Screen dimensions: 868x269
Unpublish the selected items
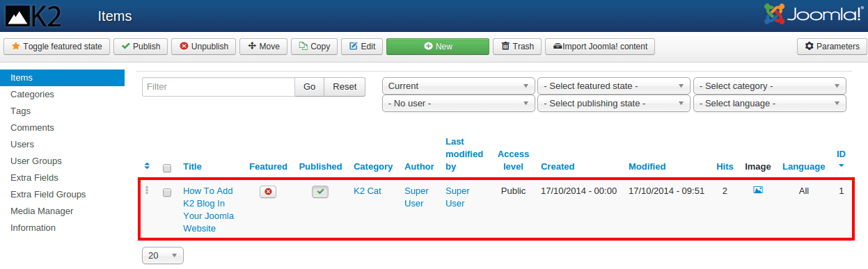point(203,47)
